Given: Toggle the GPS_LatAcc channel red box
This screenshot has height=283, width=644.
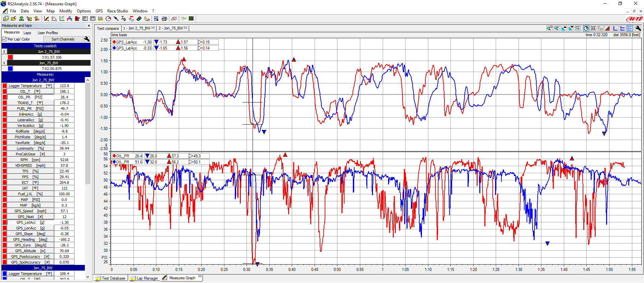Looking at the screenshot, I should (4, 222).
